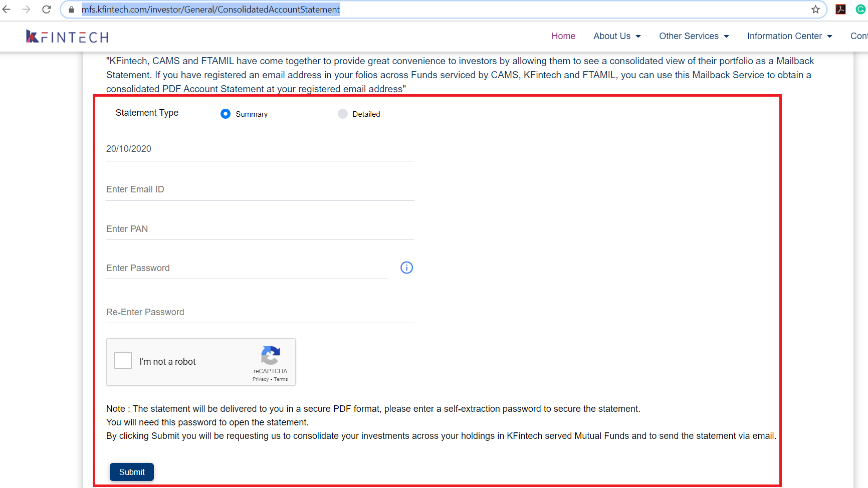Click the Grammarly extension icon
Screen dimensions: 868x488
point(860,10)
